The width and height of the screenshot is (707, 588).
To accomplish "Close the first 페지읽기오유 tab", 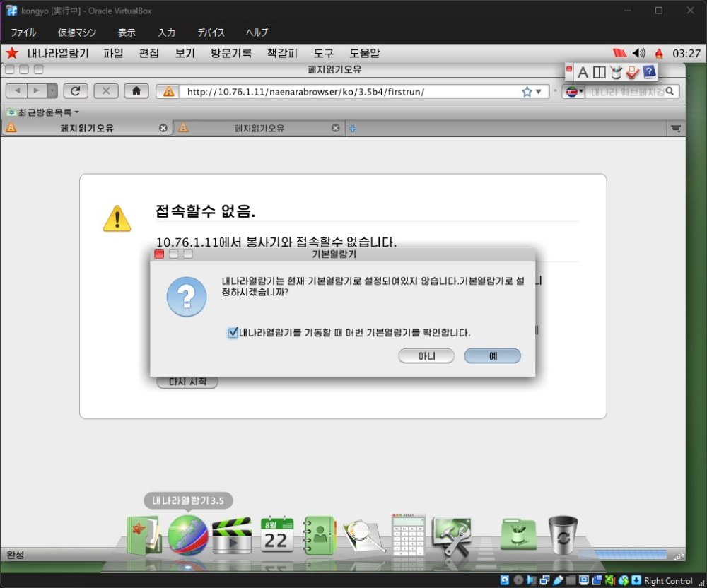I will click(163, 129).
